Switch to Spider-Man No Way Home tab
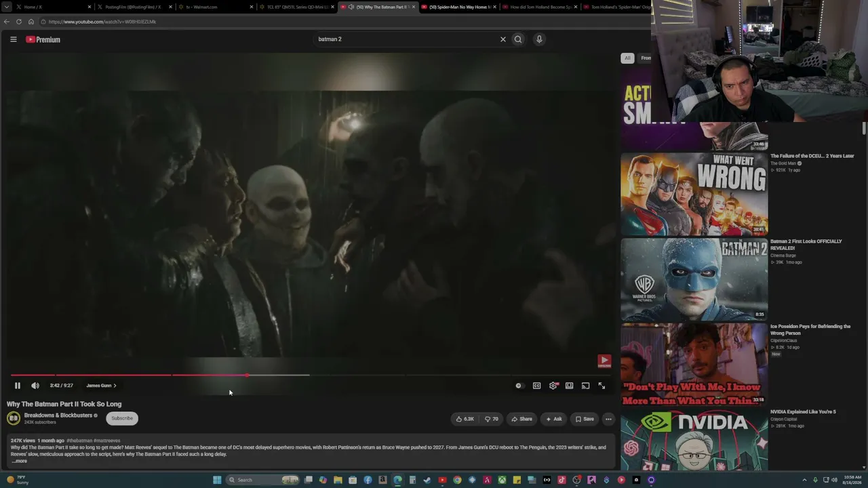This screenshot has width=868, height=488. (x=460, y=7)
